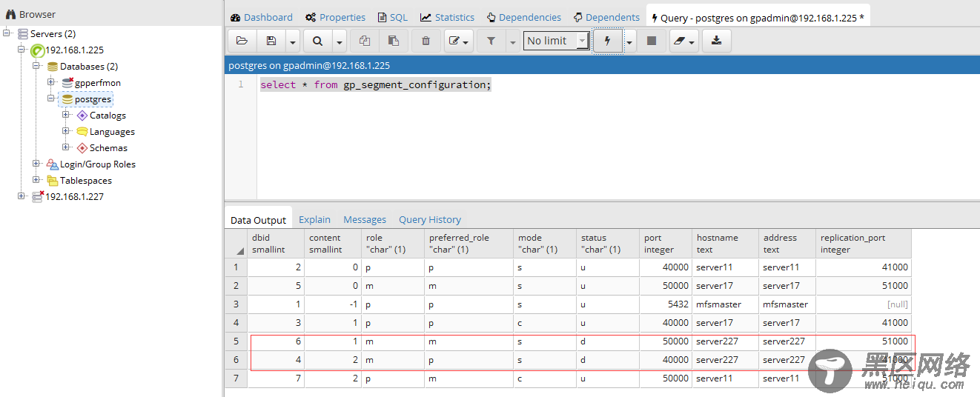Select the Databases (2) tree item
Image resolution: width=980 pixels, height=397 pixels.
tap(89, 67)
